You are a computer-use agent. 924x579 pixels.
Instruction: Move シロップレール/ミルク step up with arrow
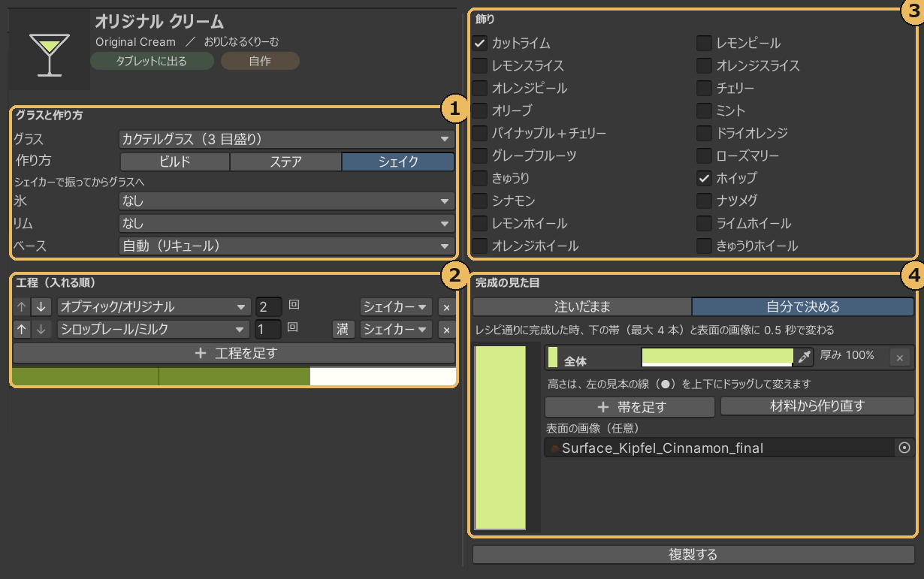pyautogui.click(x=22, y=330)
